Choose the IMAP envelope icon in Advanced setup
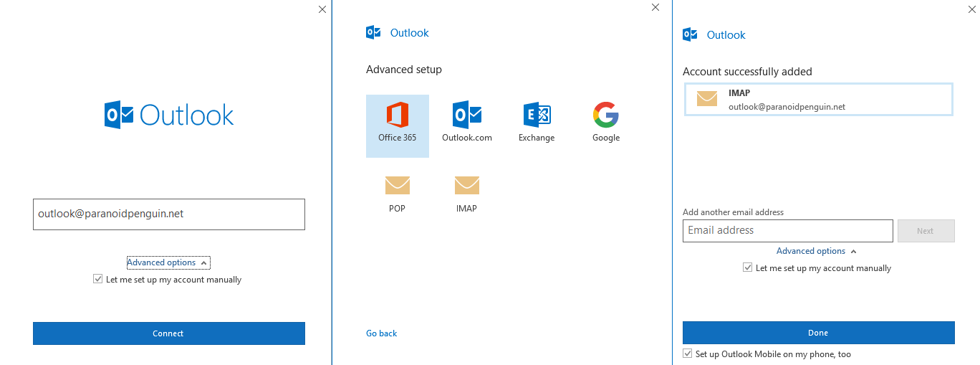 (x=467, y=185)
